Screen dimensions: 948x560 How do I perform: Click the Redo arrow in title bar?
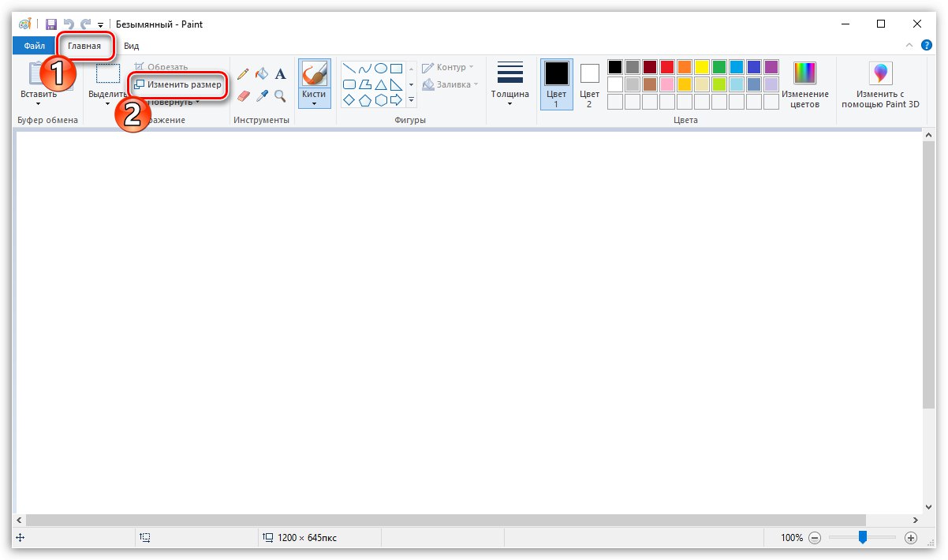click(84, 24)
